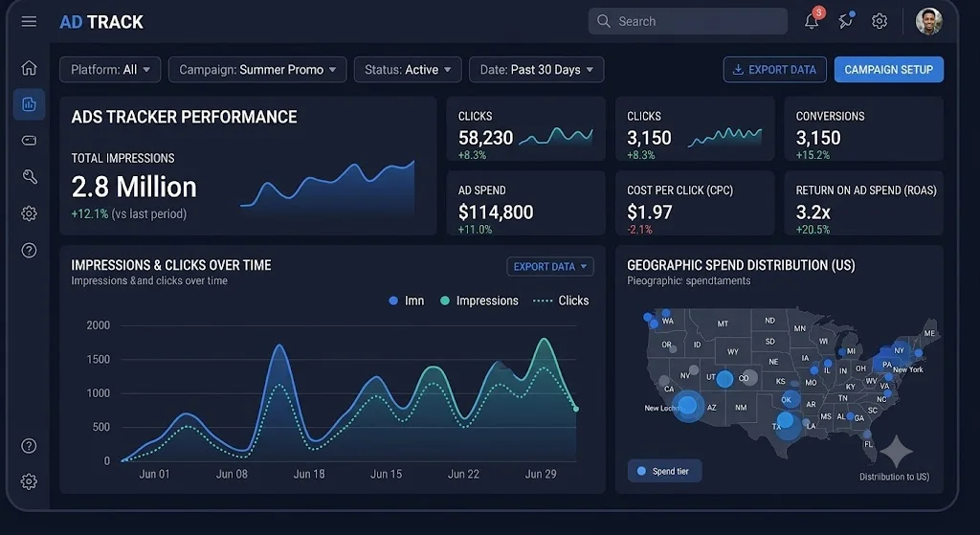The width and height of the screenshot is (980, 535).
Task: Open the ticket icon in the sidebar
Action: pos(29,140)
